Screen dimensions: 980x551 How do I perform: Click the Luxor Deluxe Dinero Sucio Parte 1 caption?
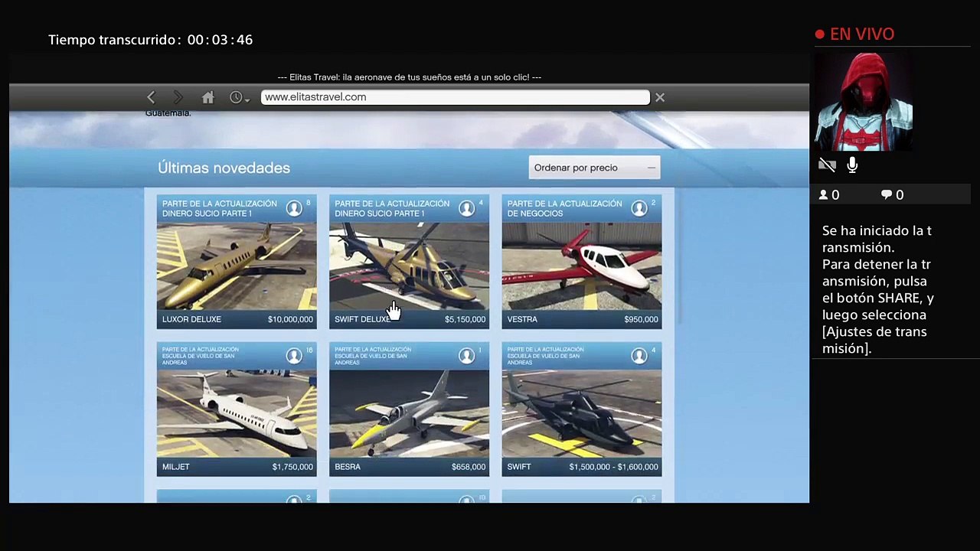pyautogui.click(x=220, y=208)
